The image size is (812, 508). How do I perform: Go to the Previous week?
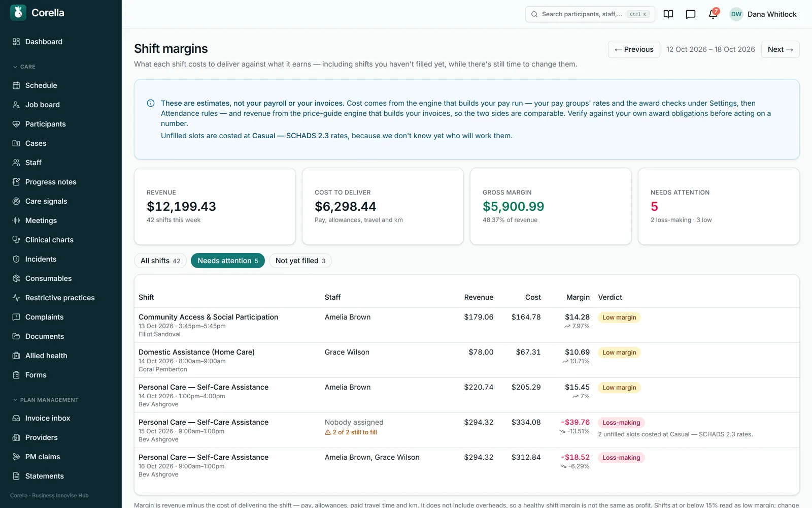(x=634, y=49)
